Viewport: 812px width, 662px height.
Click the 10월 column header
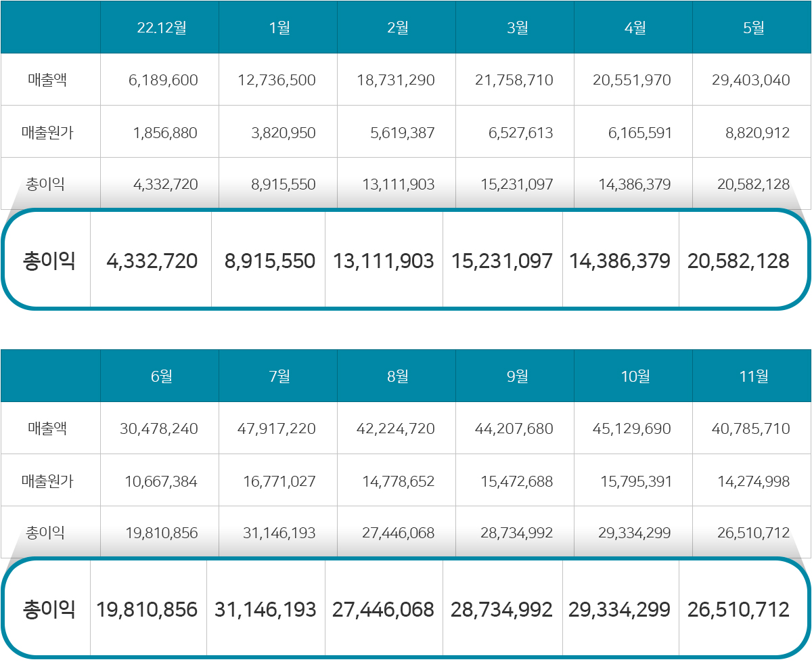635,376
